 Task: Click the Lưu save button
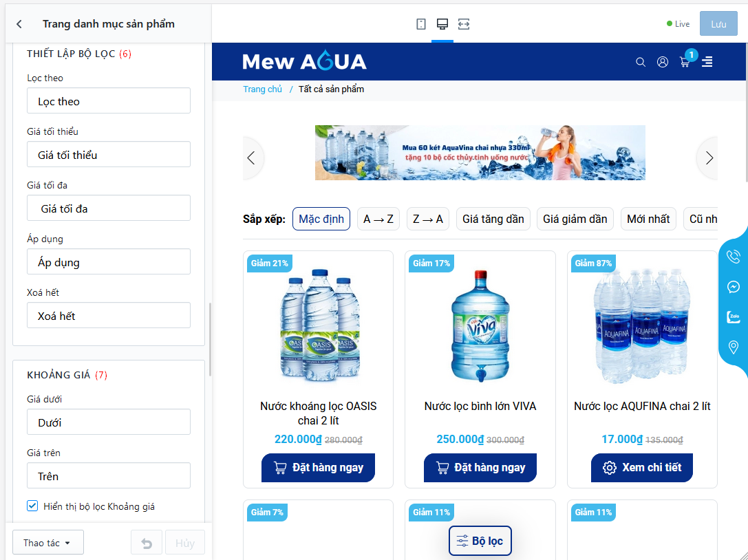click(718, 24)
